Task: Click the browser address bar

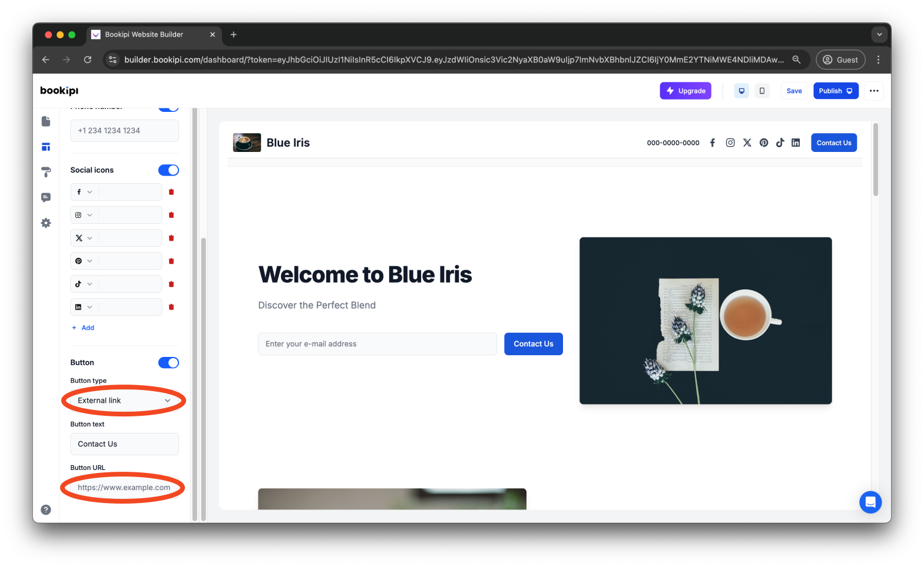Action: click(453, 59)
